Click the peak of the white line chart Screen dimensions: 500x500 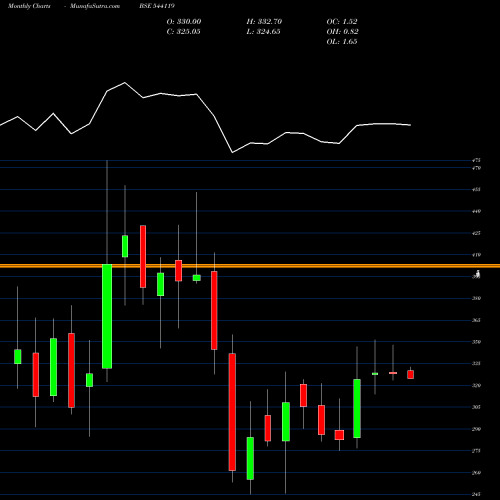[125, 83]
